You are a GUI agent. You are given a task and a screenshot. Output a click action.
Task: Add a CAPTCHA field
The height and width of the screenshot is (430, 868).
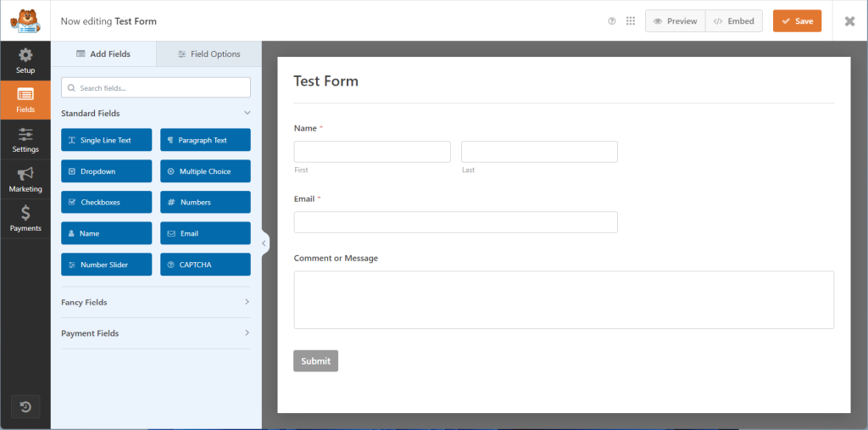coord(205,265)
